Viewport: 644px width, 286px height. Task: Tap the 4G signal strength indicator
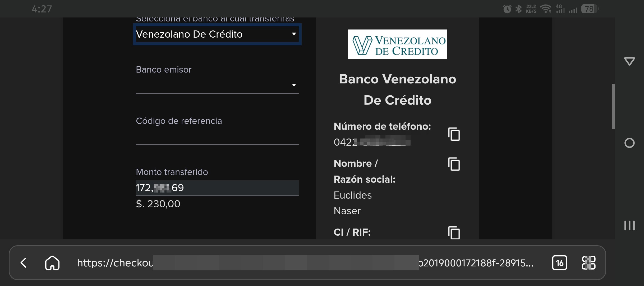[560, 9]
